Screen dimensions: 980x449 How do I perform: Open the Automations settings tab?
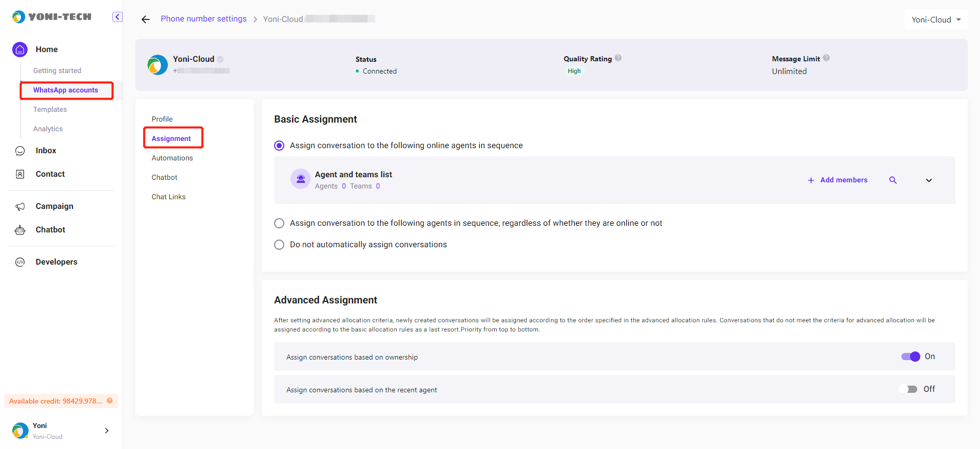coord(172,158)
